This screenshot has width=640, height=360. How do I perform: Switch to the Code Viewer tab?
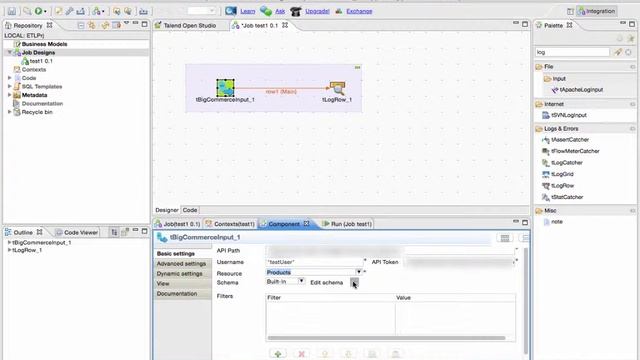click(x=77, y=233)
